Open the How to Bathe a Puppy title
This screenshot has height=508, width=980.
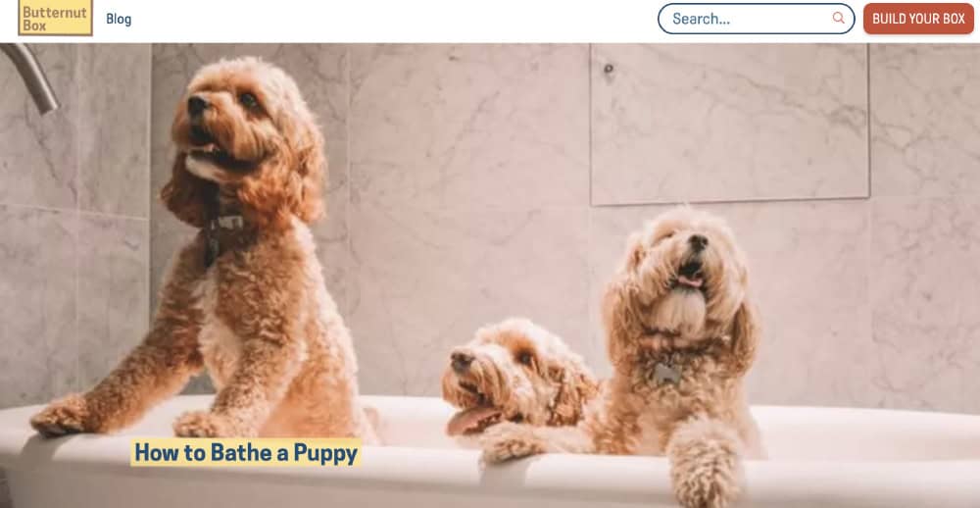point(246,452)
